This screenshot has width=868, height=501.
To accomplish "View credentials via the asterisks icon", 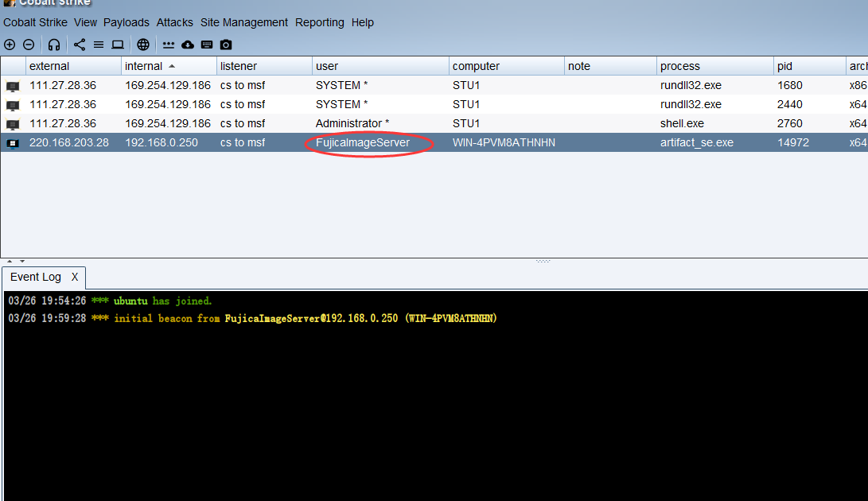I will [169, 45].
